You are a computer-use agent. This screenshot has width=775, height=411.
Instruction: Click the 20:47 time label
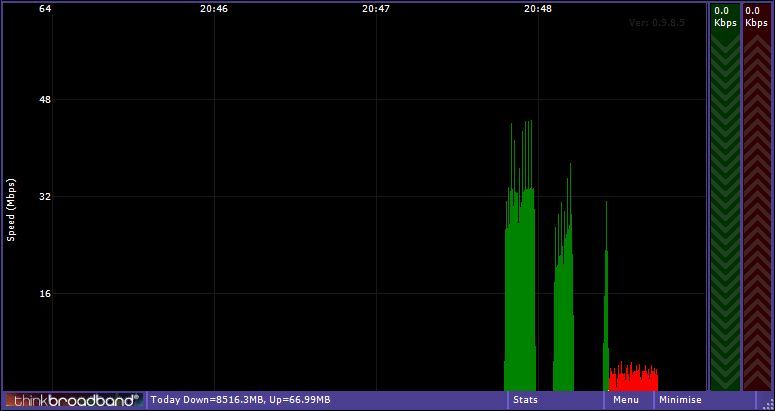[x=376, y=8]
